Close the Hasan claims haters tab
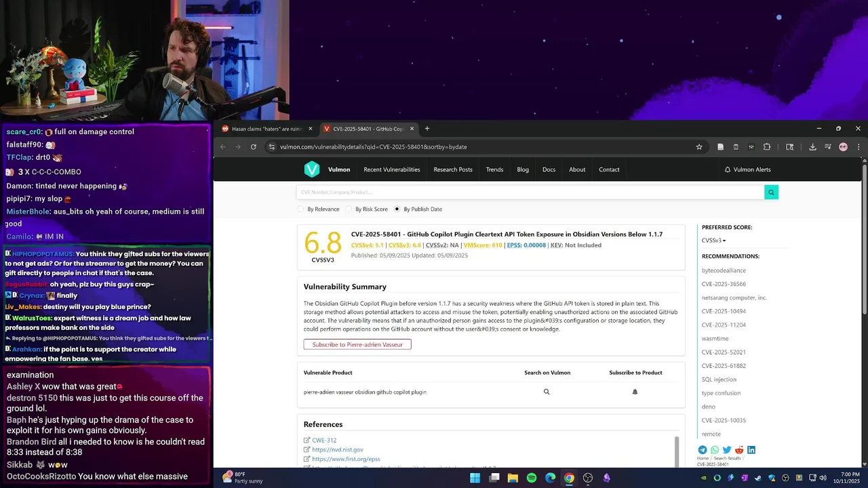This screenshot has height=488, width=868. [311, 129]
